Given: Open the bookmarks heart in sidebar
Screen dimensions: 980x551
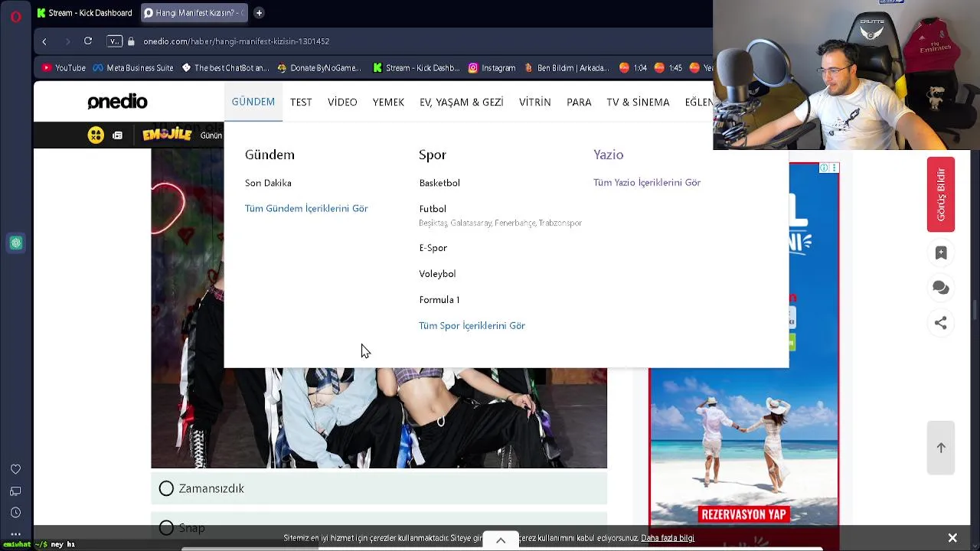Looking at the screenshot, I should click(15, 469).
